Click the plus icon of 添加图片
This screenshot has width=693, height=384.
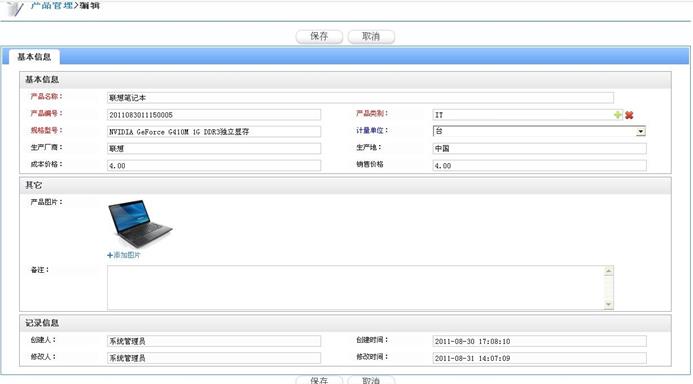[110, 255]
